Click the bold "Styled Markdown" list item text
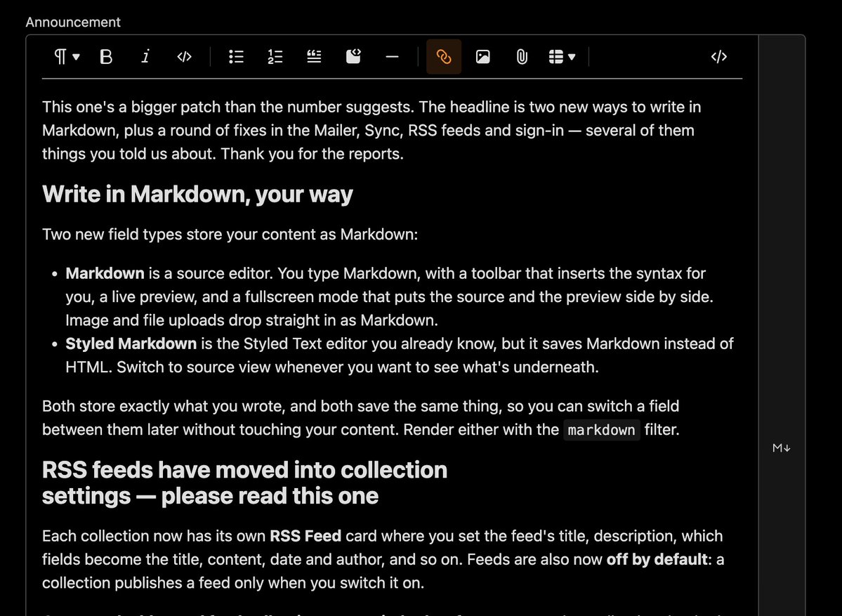The image size is (842, 616). pos(131,343)
